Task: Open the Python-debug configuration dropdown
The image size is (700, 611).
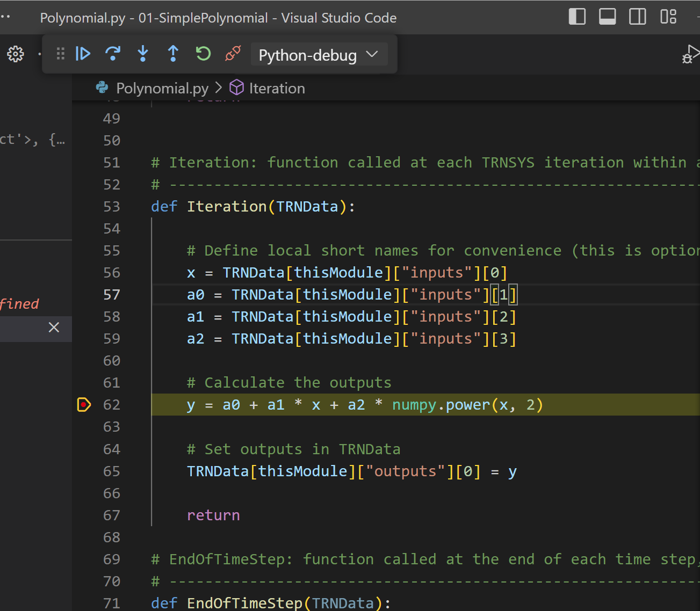Action: [x=319, y=55]
